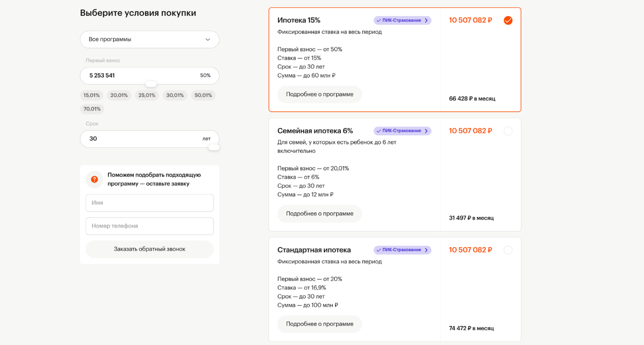Choose the 70,01% down payment chip
Viewport: 644px width, 345px height.
[92, 109]
